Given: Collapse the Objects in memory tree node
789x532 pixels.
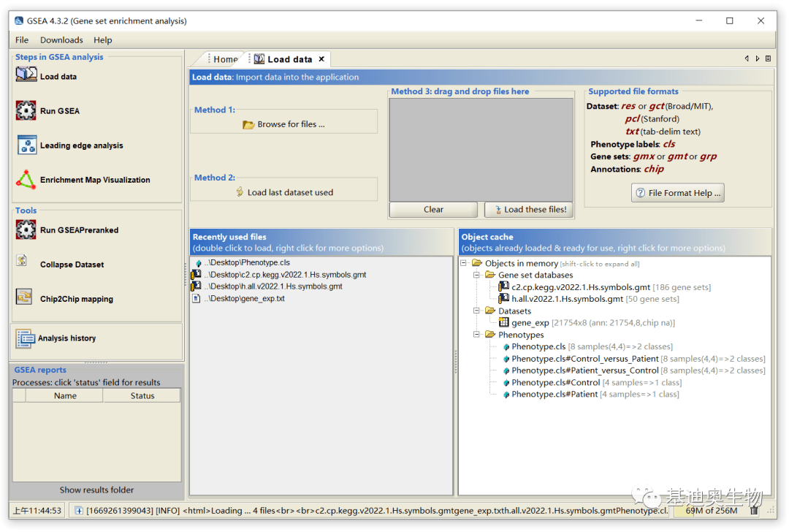Looking at the screenshot, I should 464,263.
